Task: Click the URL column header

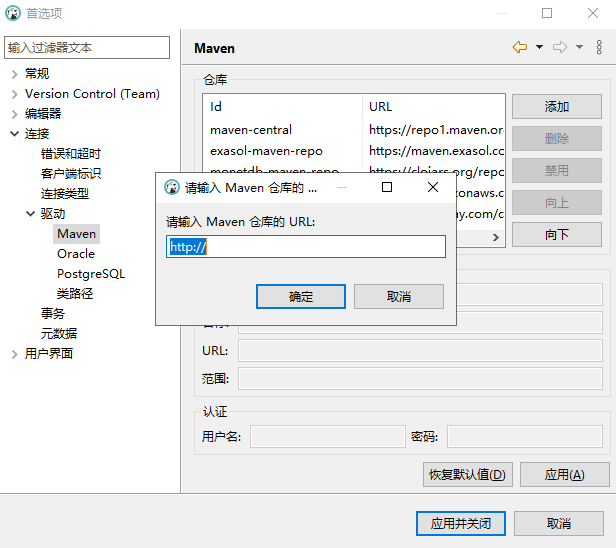Action: click(434, 106)
